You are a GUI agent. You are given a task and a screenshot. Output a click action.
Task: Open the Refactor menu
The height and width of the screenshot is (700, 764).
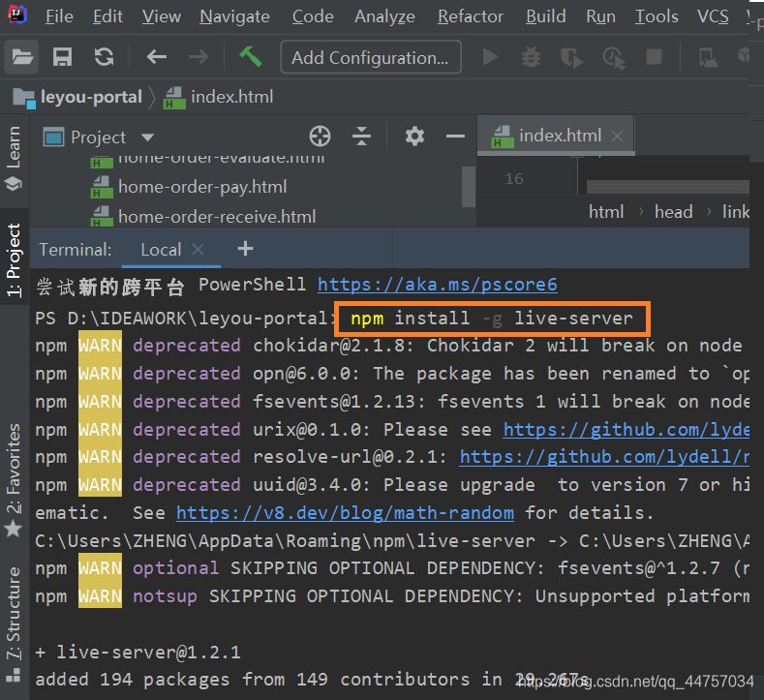pyautogui.click(x=471, y=16)
